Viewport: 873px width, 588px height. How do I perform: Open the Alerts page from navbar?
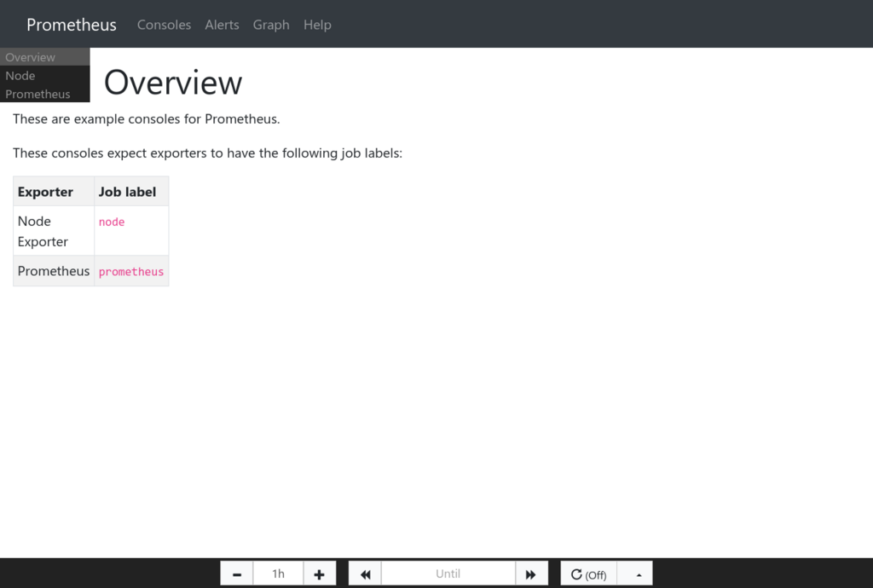tap(222, 25)
